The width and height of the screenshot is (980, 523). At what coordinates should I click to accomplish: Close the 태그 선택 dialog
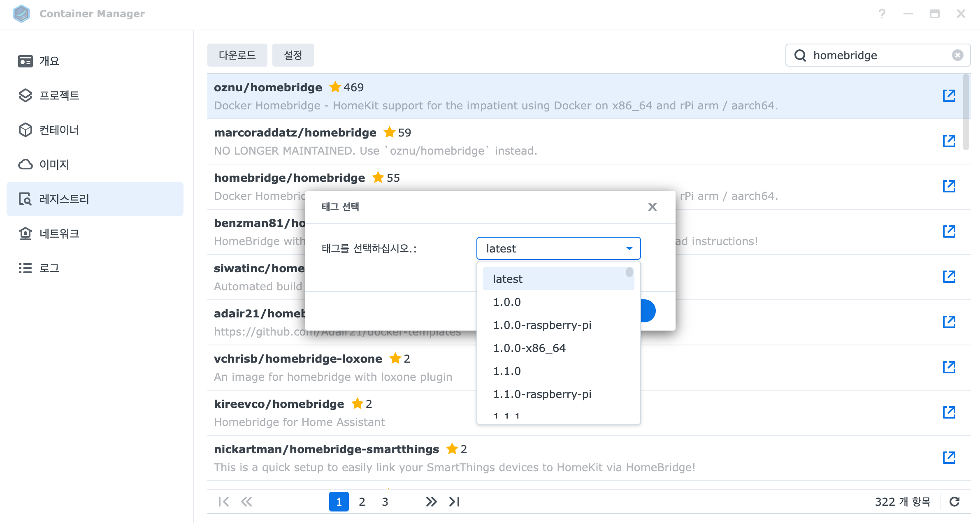(653, 207)
